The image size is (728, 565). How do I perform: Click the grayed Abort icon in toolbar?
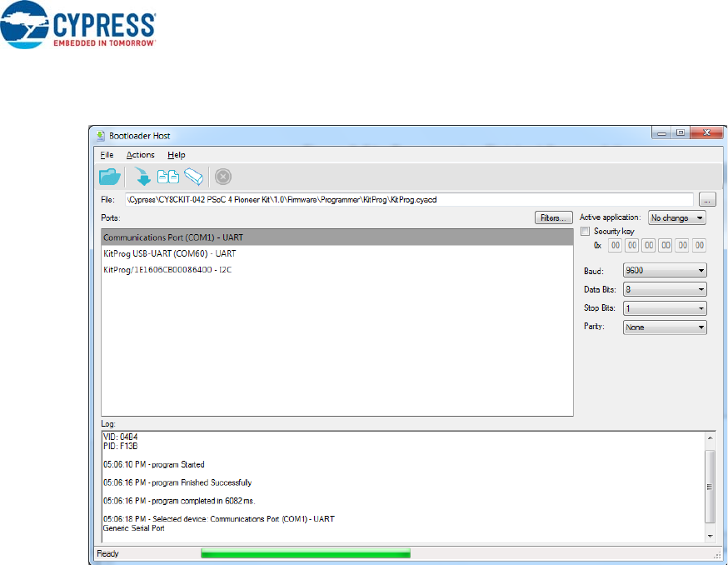[223, 176]
